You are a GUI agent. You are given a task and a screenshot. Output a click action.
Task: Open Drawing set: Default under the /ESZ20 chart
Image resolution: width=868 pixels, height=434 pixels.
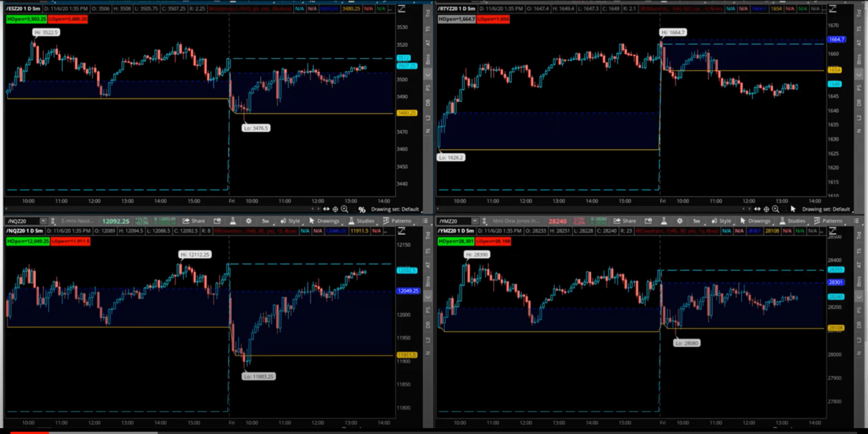point(395,209)
